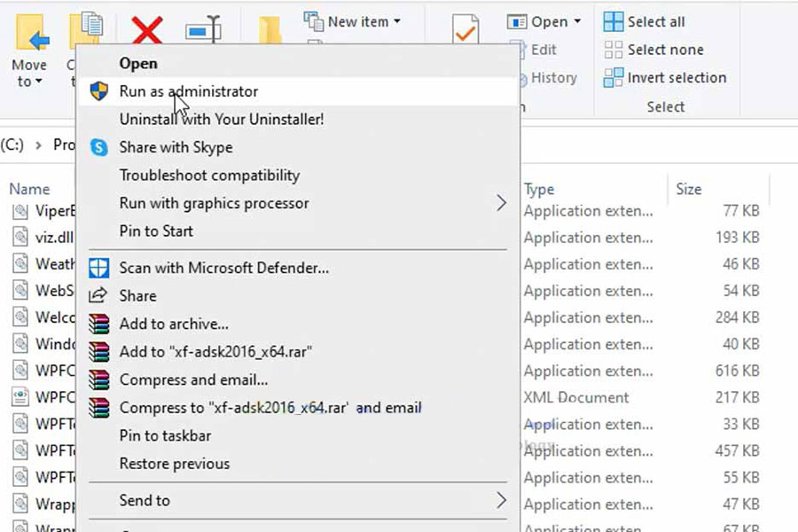Sort by the Name column header
Viewport: 798px width, 532px height.
pyautogui.click(x=29, y=189)
